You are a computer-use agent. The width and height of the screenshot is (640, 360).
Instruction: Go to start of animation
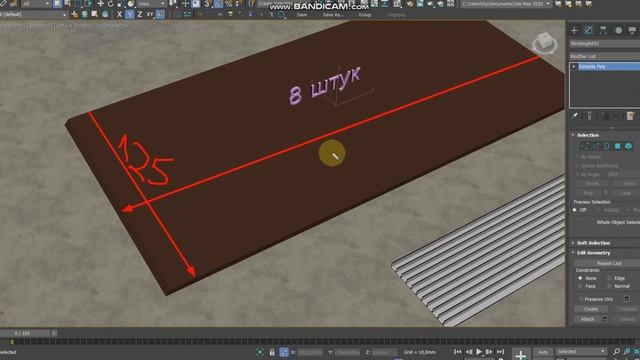point(458,352)
